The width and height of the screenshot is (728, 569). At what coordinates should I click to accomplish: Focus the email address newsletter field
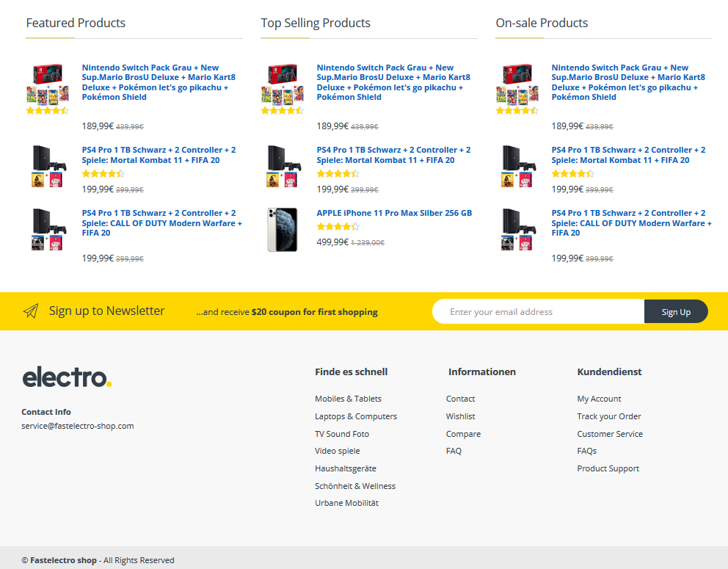tap(539, 312)
